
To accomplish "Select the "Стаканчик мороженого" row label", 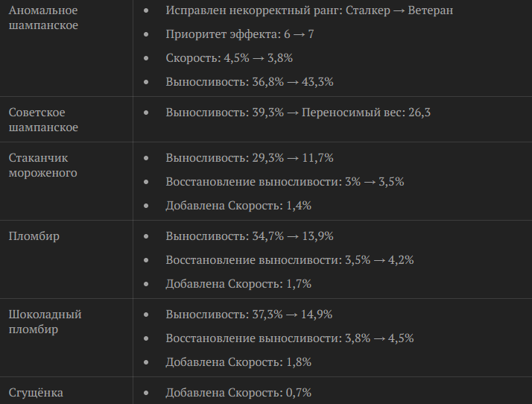I will pyautogui.click(x=44, y=165).
